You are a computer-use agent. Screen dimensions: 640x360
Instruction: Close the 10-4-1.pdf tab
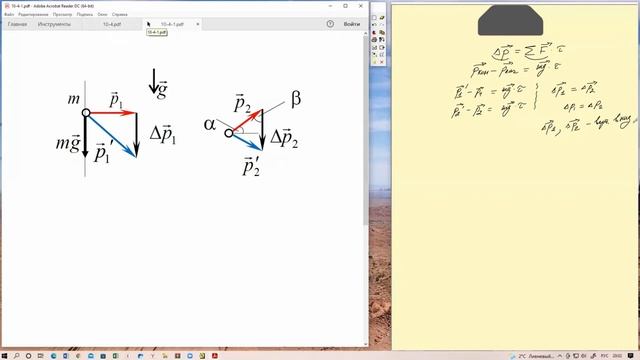[198, 24]
